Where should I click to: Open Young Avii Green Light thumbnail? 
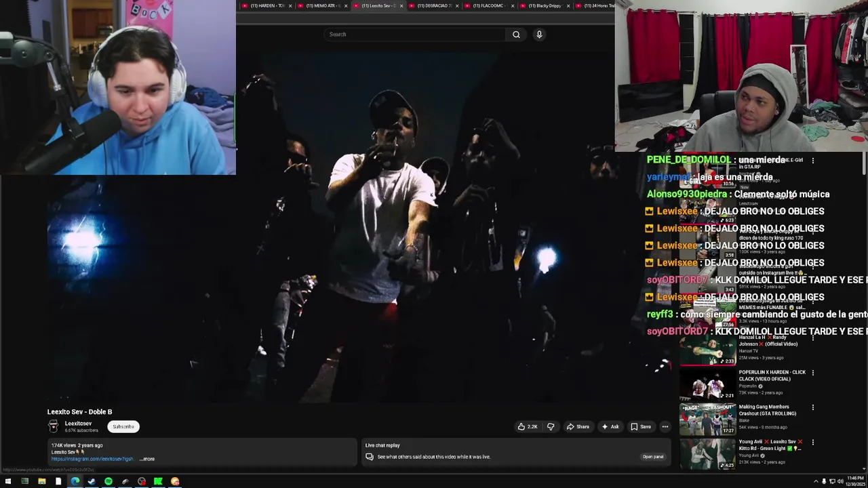pyautogui.click(x=708, y=454)
